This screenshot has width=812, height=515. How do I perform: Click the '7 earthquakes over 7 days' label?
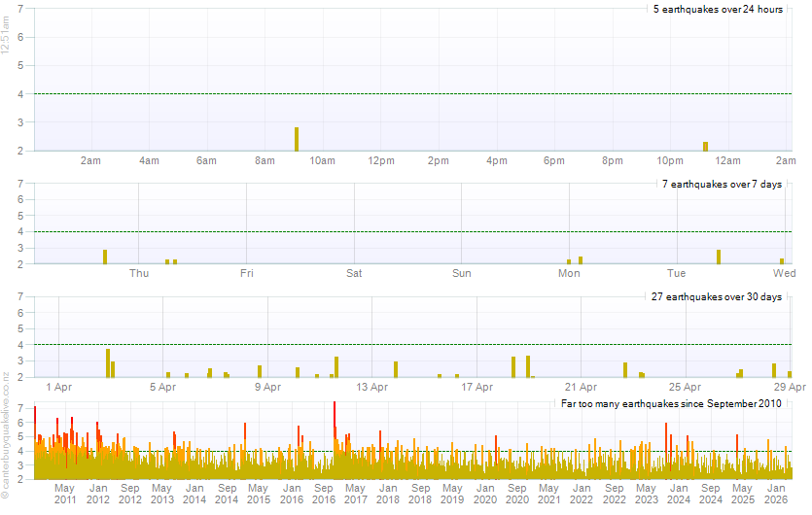point(722,184)
